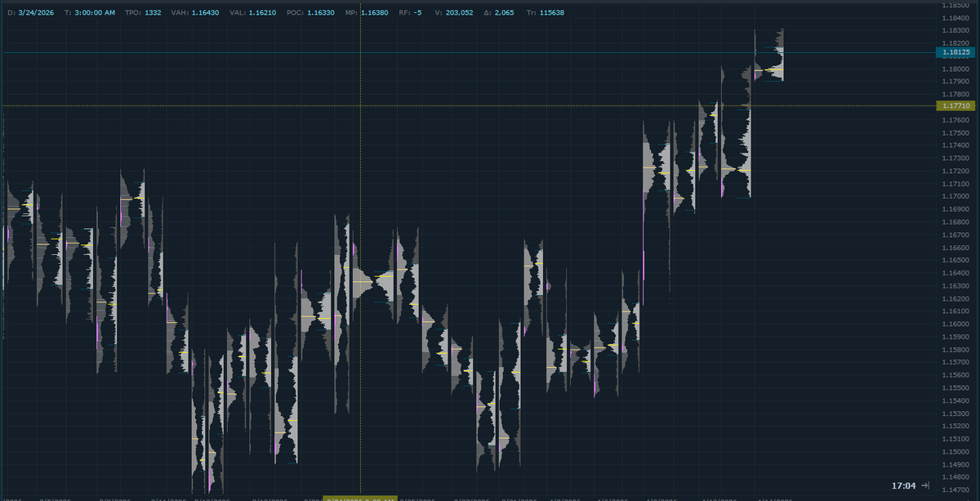Image resolution: width=980 pixels, height=501 pixels.
Task: Click the 1.18300 price axis label
Action: coord(955,30)
